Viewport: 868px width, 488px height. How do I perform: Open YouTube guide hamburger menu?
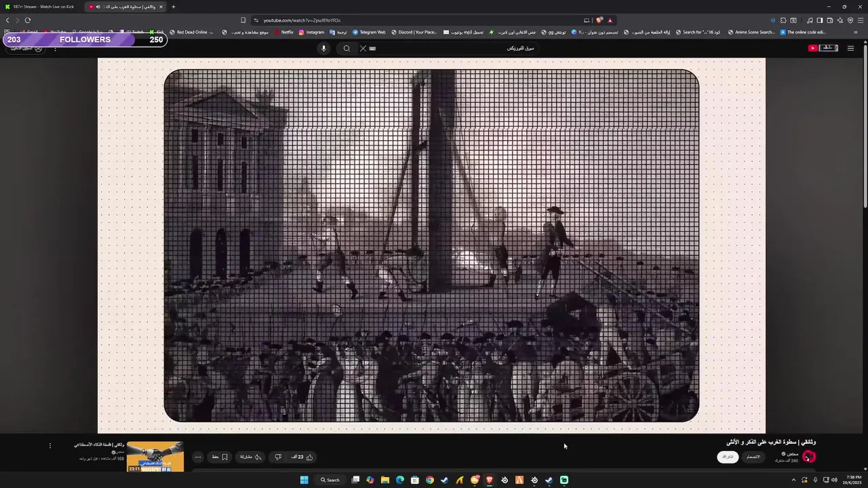850,48
